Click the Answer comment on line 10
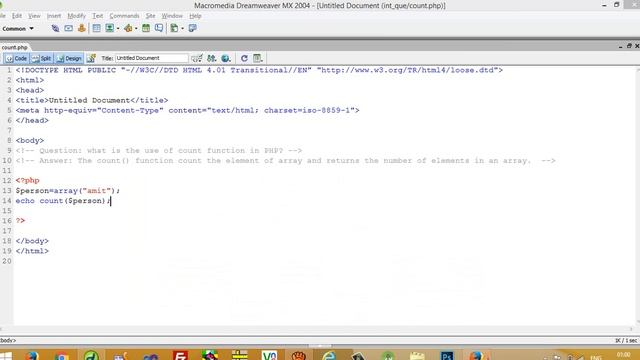This screenshot has width=640, height=360. tap(286, 160)
